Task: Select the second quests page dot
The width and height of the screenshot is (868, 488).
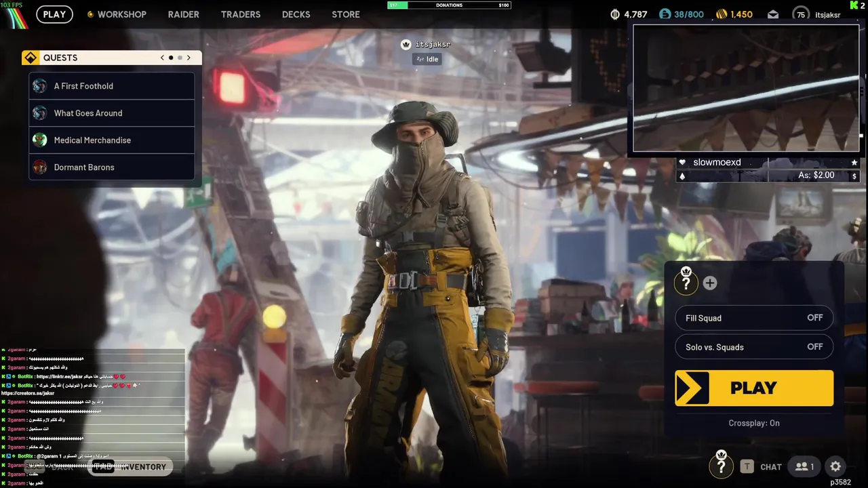Action: [180, 58]
